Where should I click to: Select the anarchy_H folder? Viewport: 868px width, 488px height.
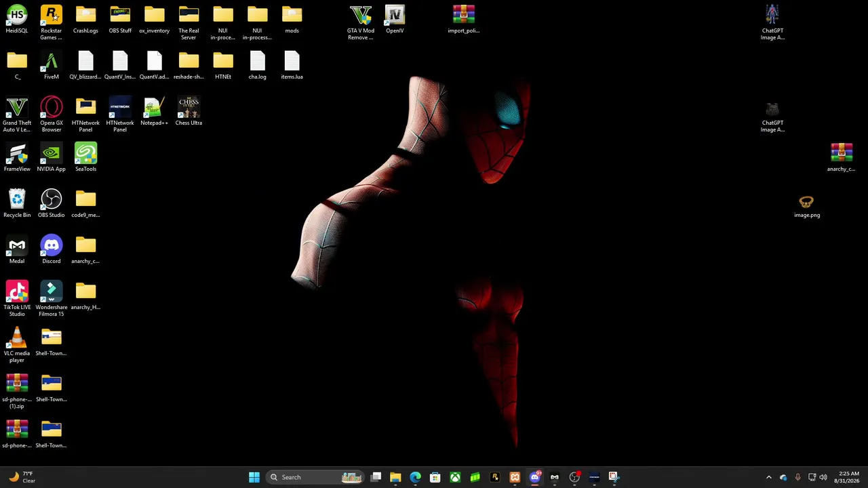[85, 296]
